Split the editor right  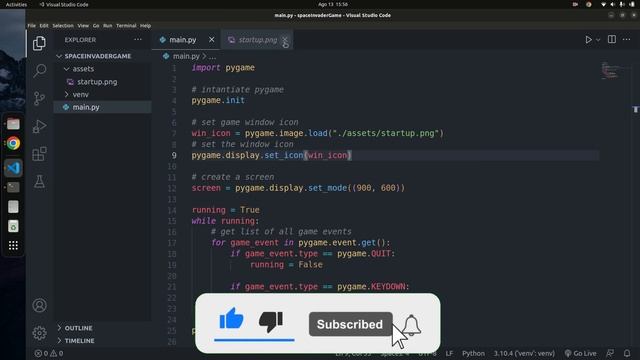point(611,39)
